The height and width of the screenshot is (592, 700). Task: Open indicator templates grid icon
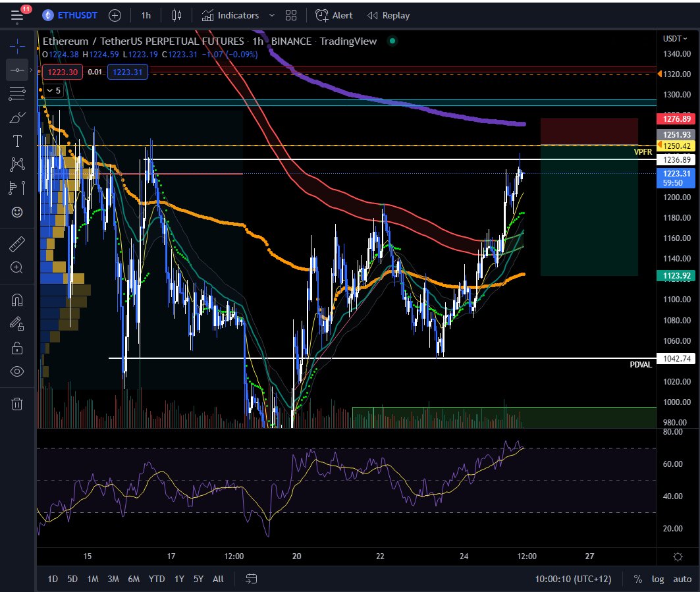click(x=291, y=16)
